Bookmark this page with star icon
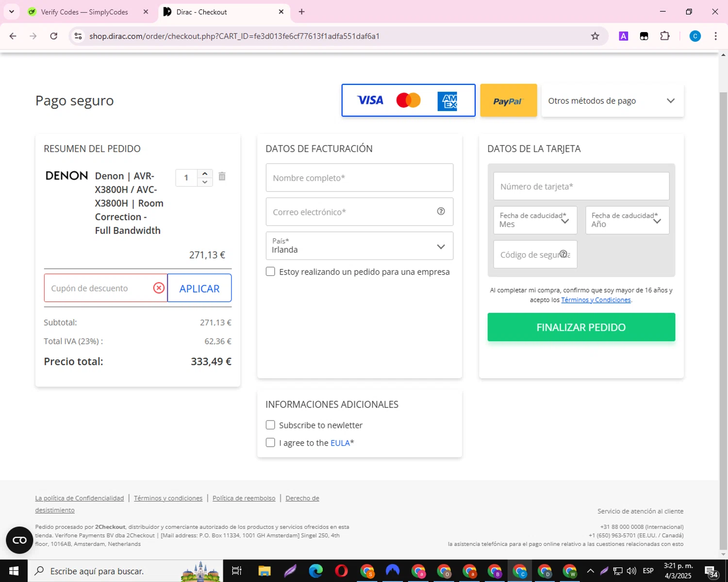This screenshot has height=582, width=728. click(595, 36)
